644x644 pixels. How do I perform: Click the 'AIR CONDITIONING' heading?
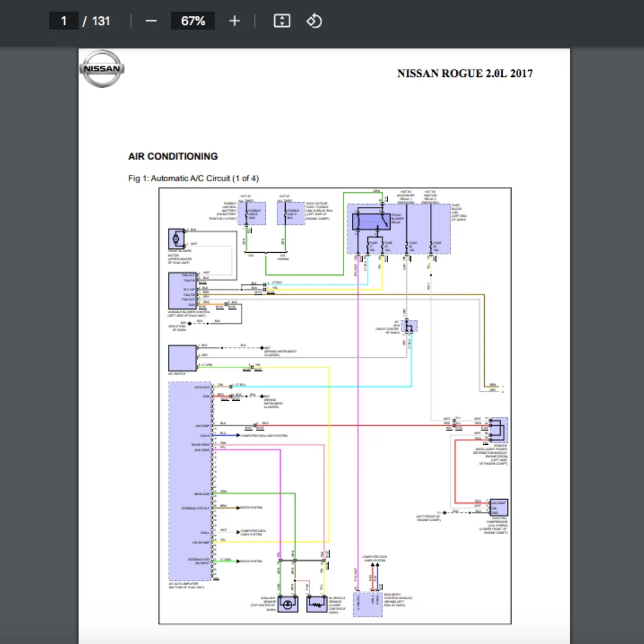point(173,156)
